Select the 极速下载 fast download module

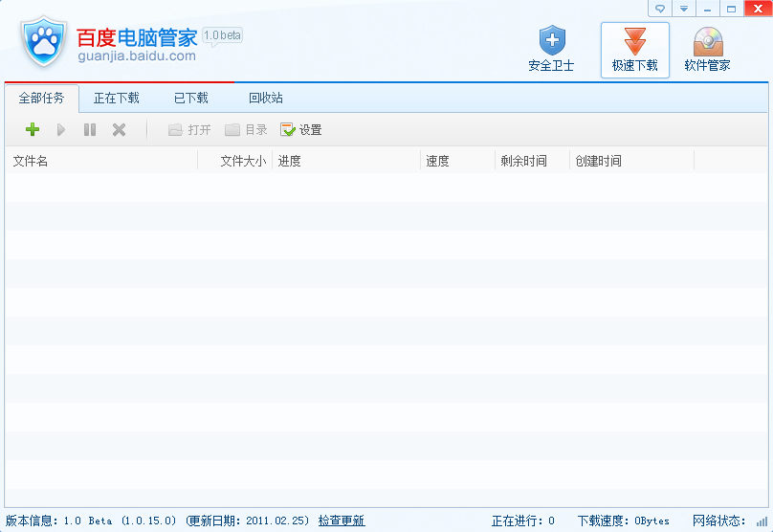635,50
